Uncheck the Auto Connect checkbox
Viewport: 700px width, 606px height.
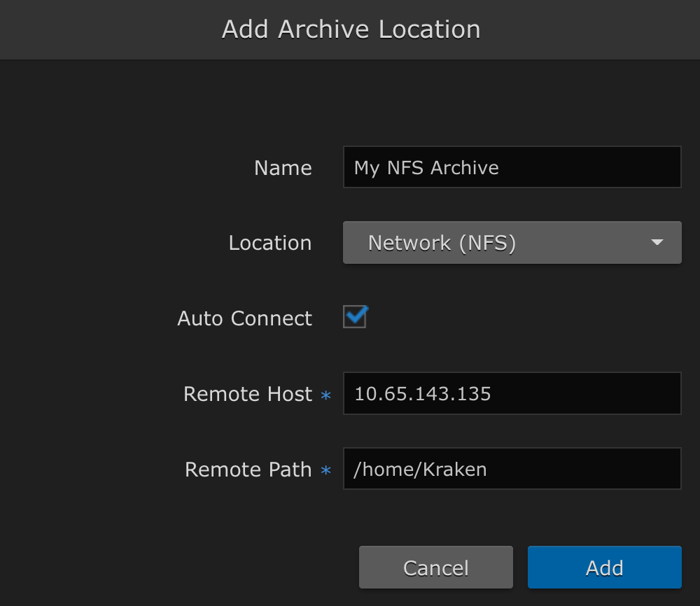click(355, 317)
